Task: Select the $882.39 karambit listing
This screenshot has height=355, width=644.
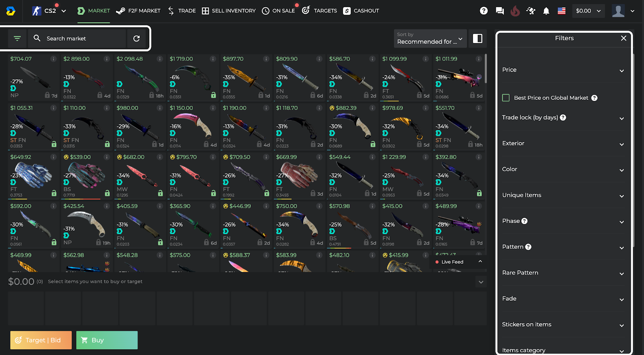Action: (352, 126)
